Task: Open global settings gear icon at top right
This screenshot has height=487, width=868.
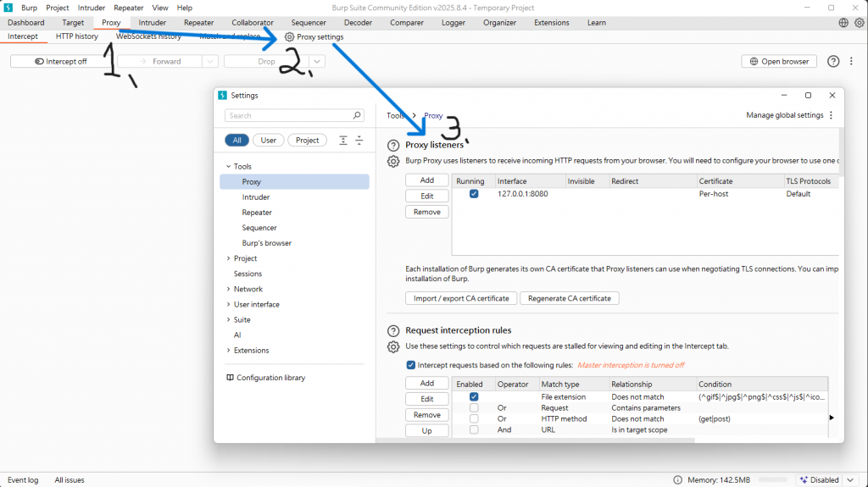Action: coord(860,23)
